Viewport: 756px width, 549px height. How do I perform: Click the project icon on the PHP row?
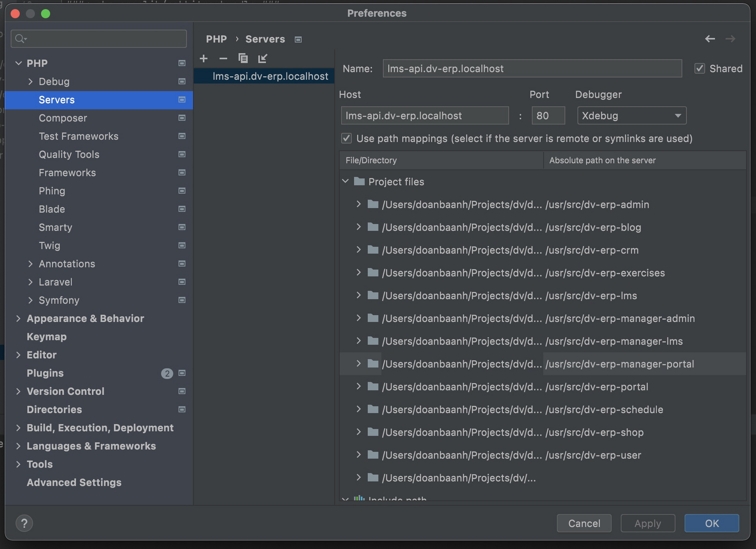point(182,63)
